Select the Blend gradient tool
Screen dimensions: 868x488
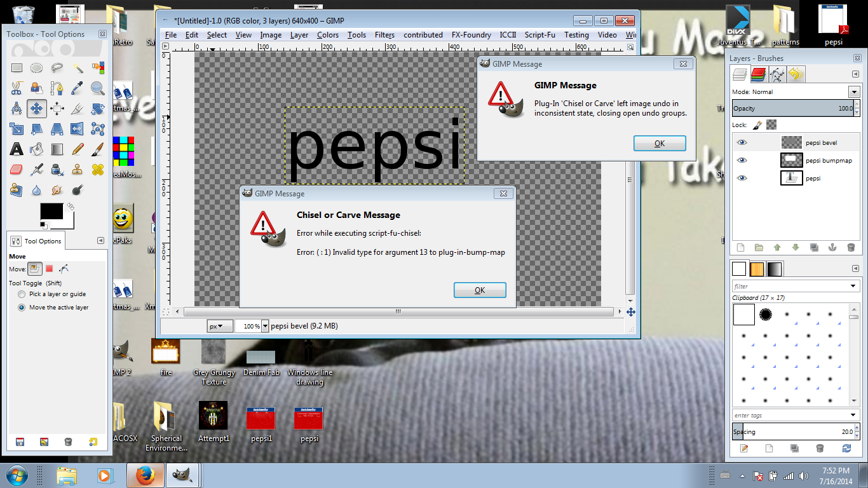57,149
